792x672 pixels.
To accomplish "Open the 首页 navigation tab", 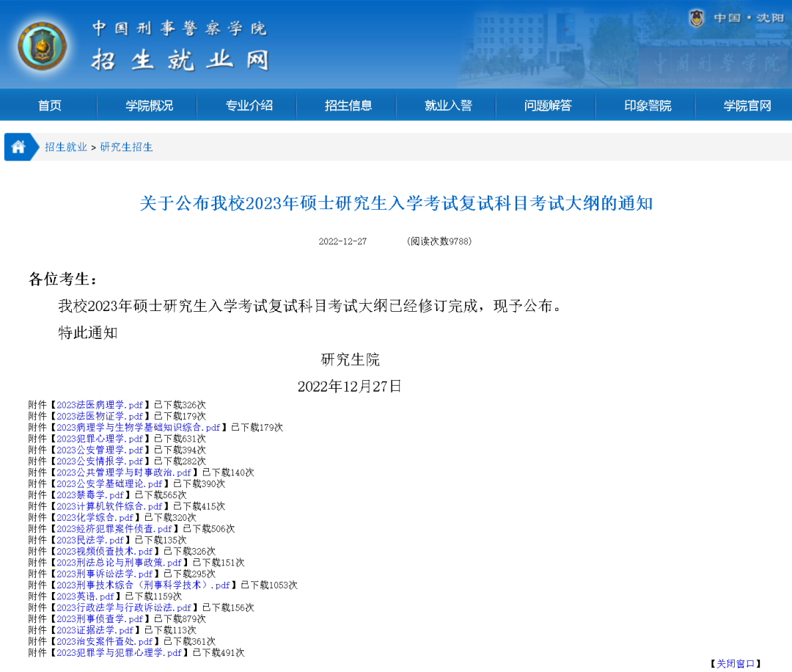I will (50, 106).
